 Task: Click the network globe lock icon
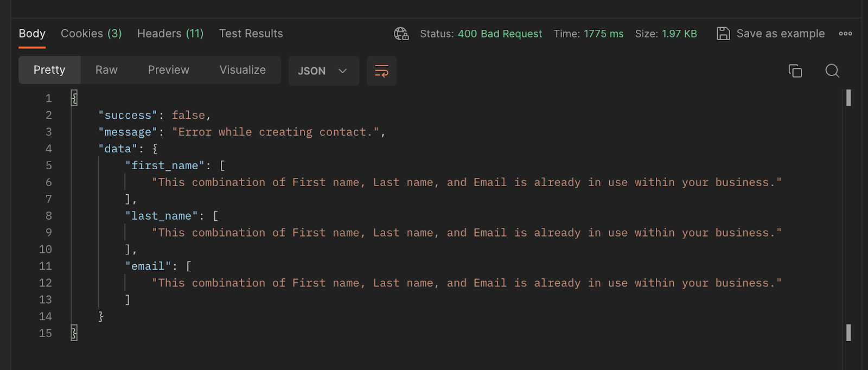click(x=401, y=34)
